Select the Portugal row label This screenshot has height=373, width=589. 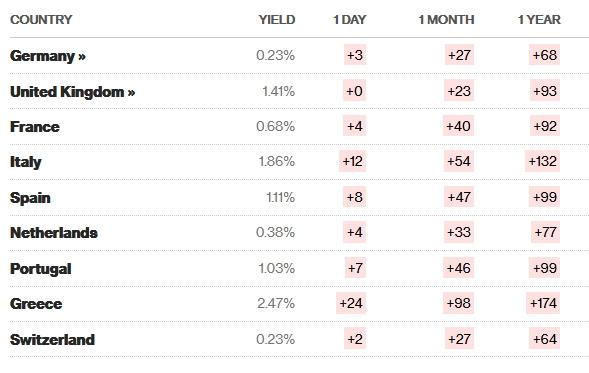pyautogui.click(x=41, y=269)
